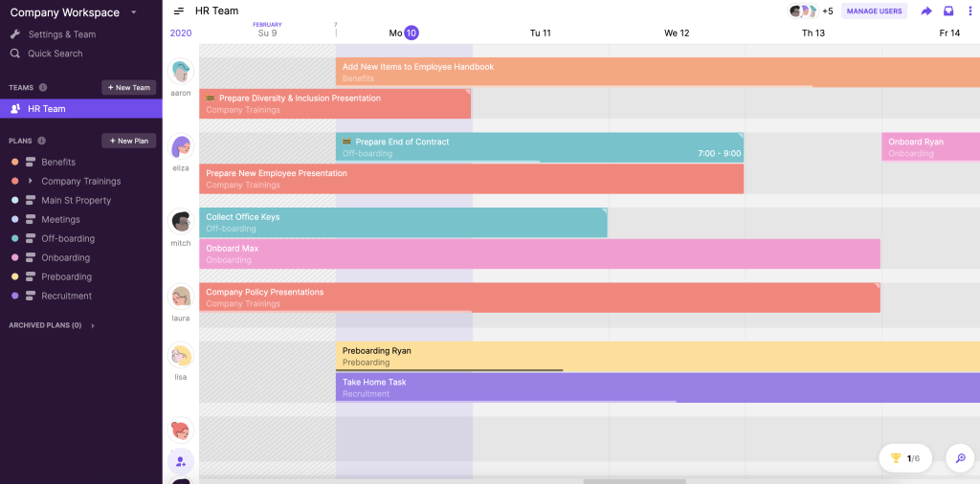Click the +5 more users label

tap(828, 11)
